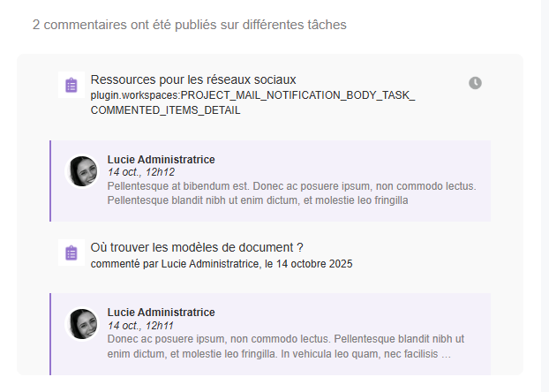Select the Lucie Administratrice name in the 12h12 comment
Image resolution: width=549 pixels, height=392 pixels.
pos(161,159)
